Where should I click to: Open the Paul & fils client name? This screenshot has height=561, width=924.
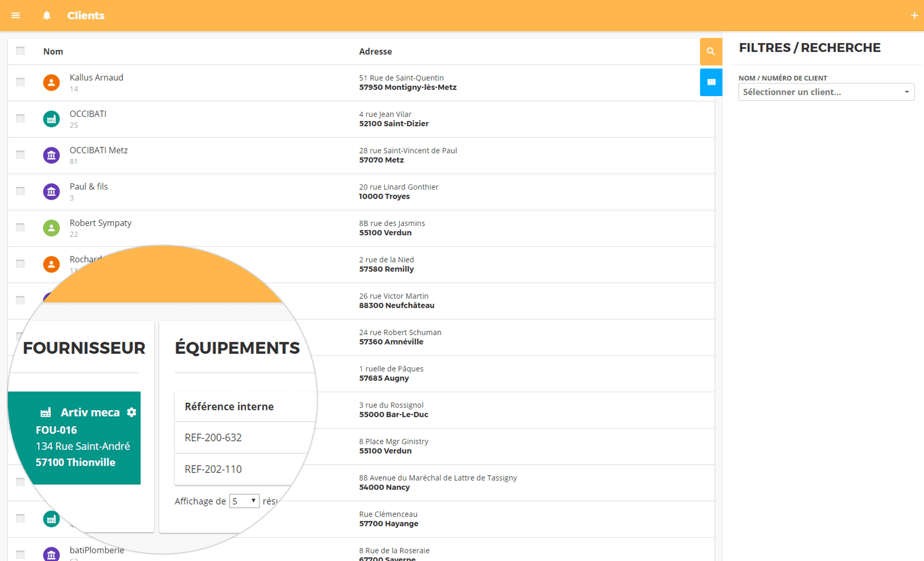tap(89, 187)
